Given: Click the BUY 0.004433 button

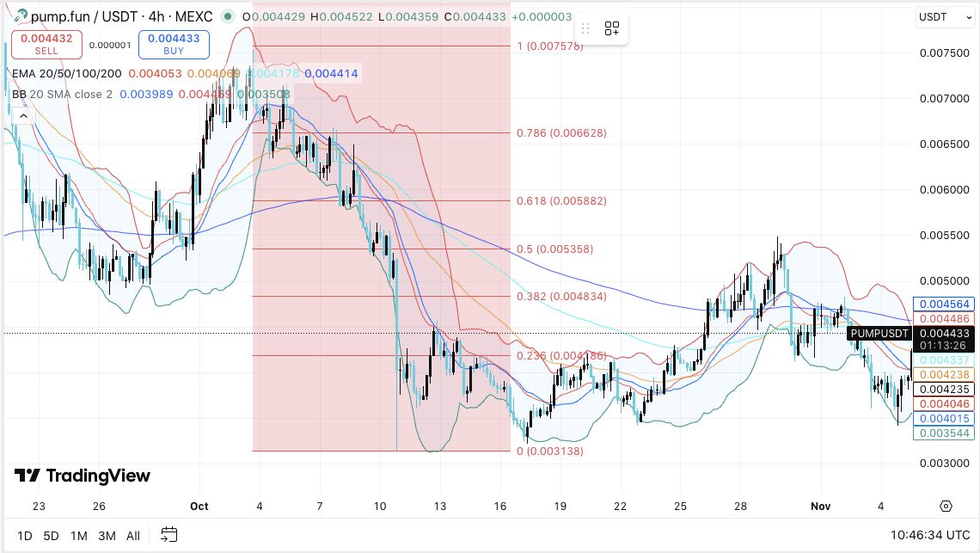Looking at the screenshot, I should coord(174,43).
